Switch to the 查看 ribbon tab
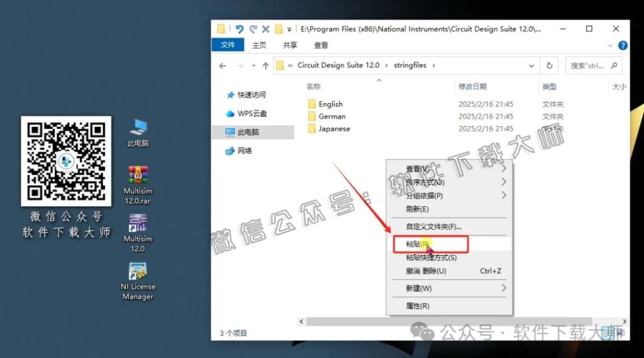644x358 pixels. tap(321, 45)
